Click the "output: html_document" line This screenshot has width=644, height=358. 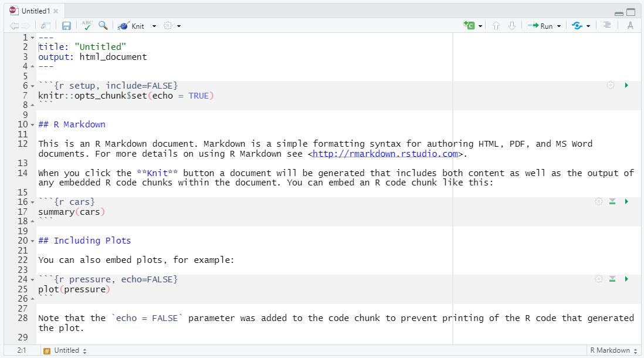click(x=93, y=57)
